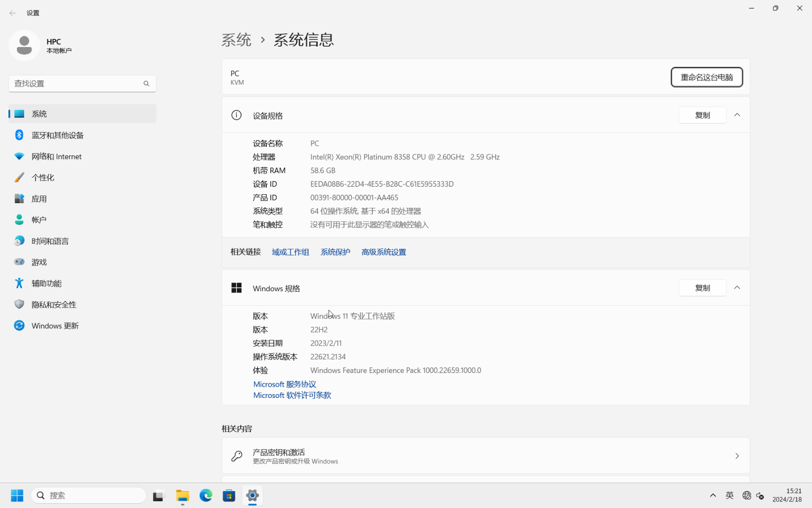Click the back arrow in title bar

(13, 13)
